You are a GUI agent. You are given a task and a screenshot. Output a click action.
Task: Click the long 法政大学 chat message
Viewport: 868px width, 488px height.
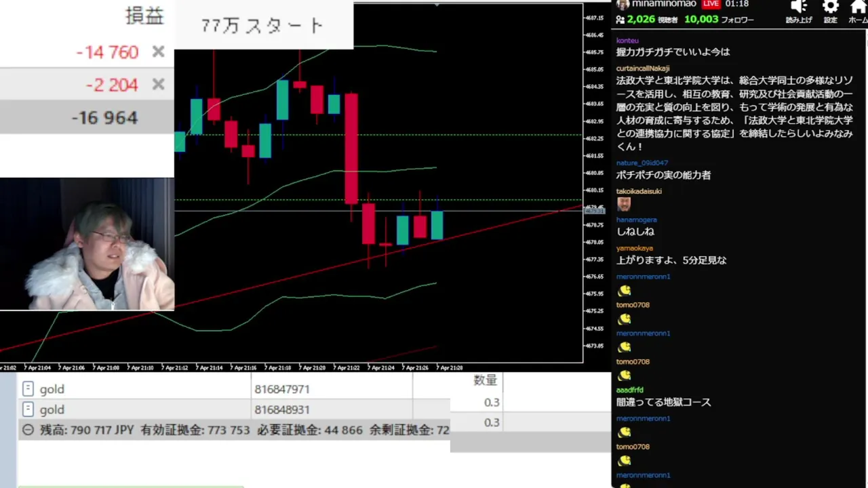(x=735, y=113)
